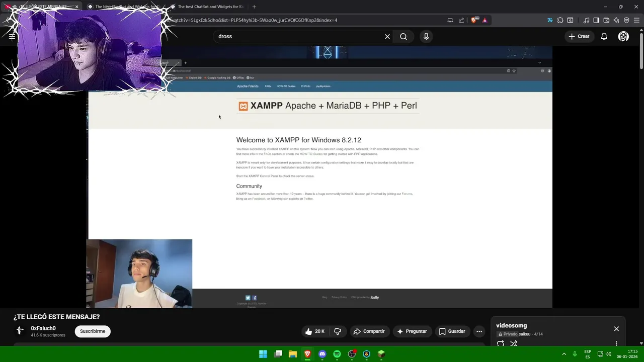Run the search with the magnifier button
The height and width of the screenshot is (362, 644).
404,36
